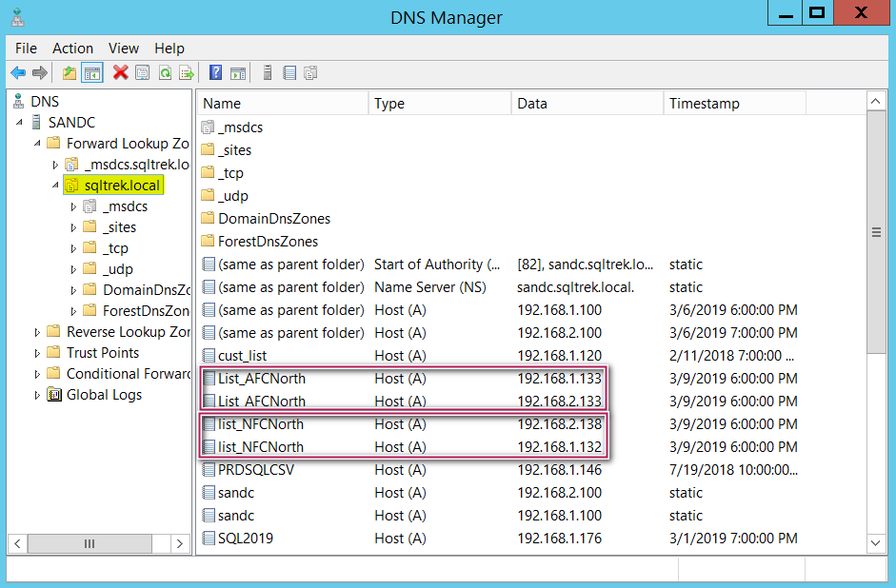Sort records by Timestamp column header
Viewport: 896px width, 588px height.
coord(704,103)
